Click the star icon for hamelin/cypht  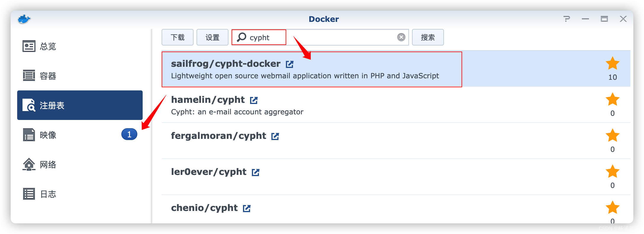(x=612, y=99)
